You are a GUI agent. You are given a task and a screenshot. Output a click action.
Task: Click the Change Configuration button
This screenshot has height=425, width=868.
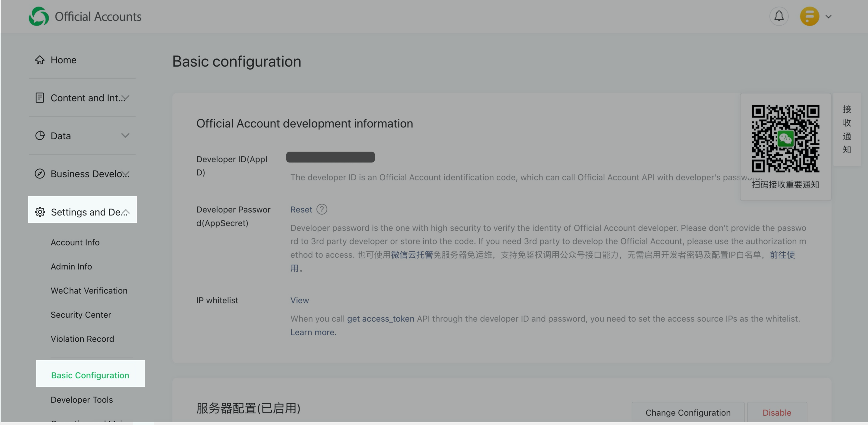coord(688,412)
